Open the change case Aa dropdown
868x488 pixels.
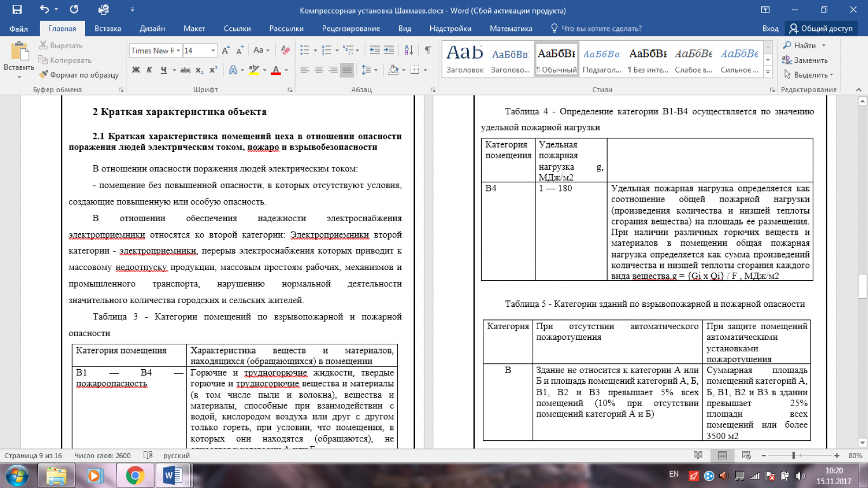(x=261, y=50)
